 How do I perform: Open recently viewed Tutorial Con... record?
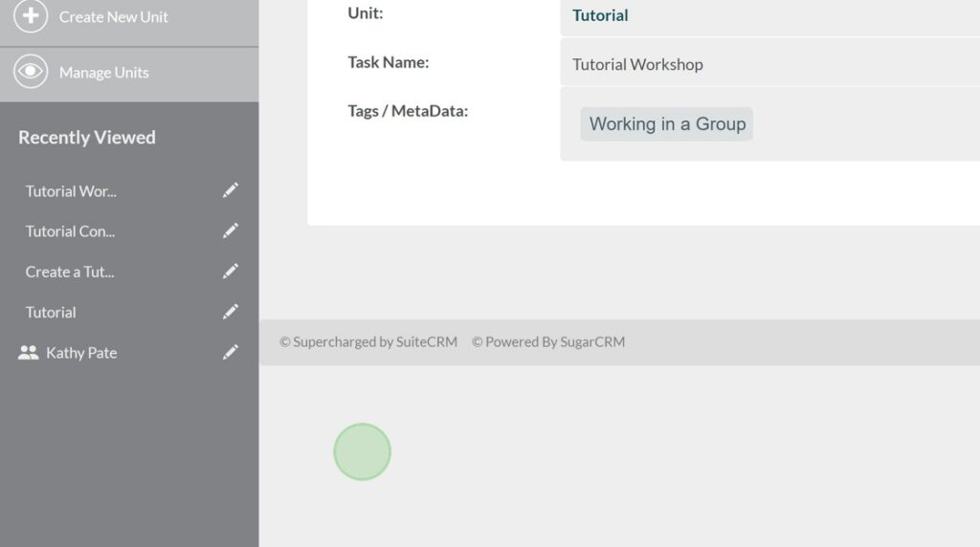click(70, 231)
